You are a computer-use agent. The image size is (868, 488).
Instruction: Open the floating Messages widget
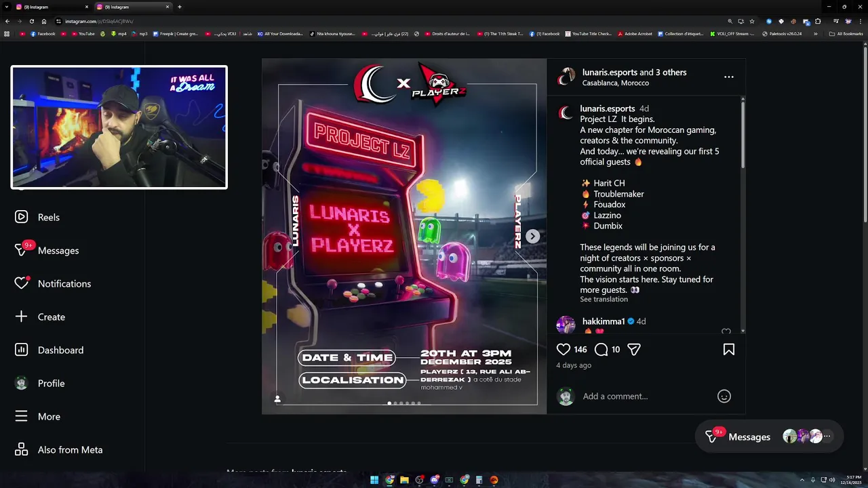[x=769, y=437]
